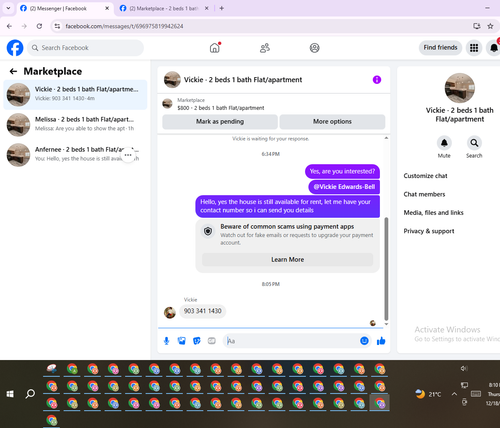Open site information icon in address bar
Screen dimensions: 500x428
[57, 26]
